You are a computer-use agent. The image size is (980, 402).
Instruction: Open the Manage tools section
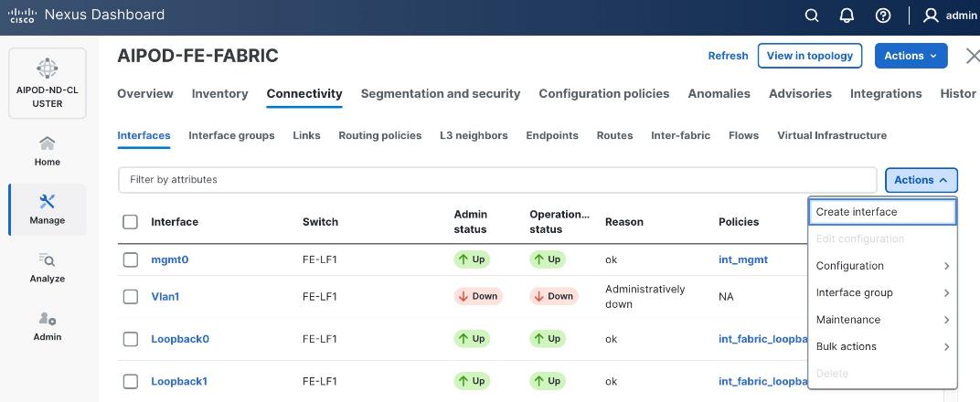(x=48, y=209)
